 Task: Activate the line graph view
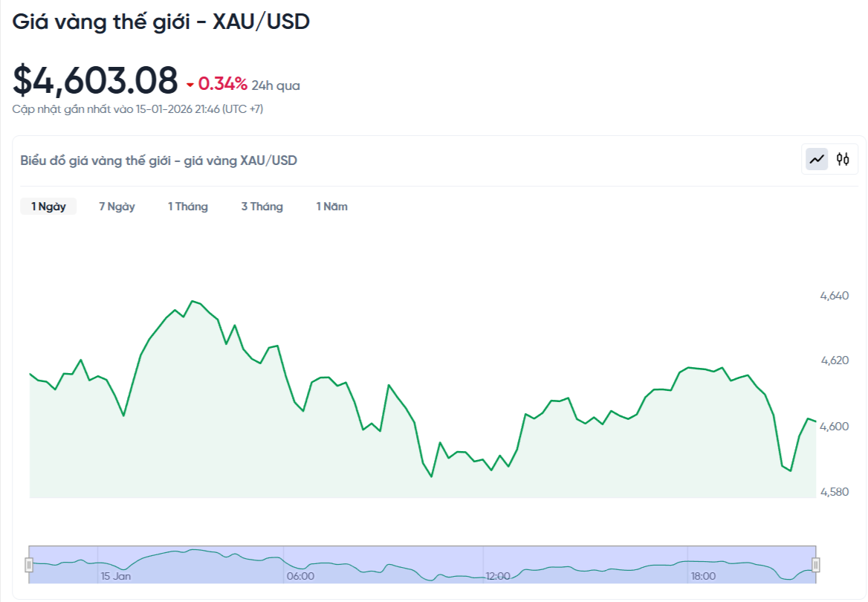(x=816, y=158)
